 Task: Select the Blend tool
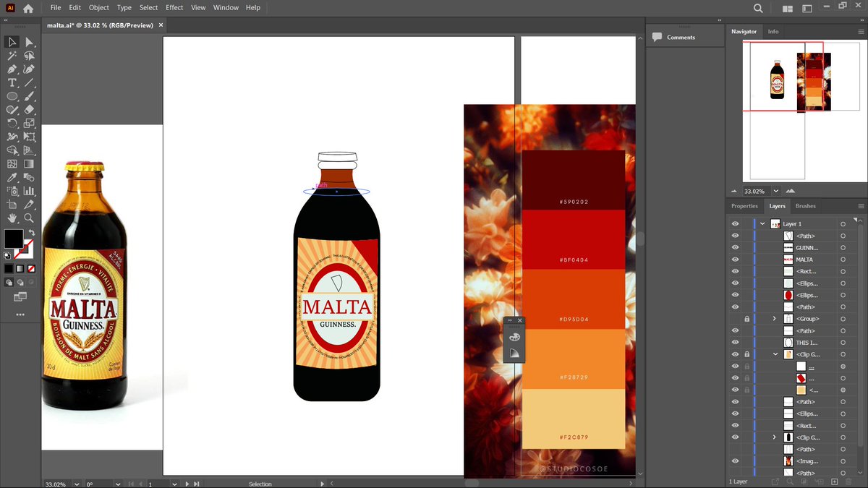coord(29,178)
